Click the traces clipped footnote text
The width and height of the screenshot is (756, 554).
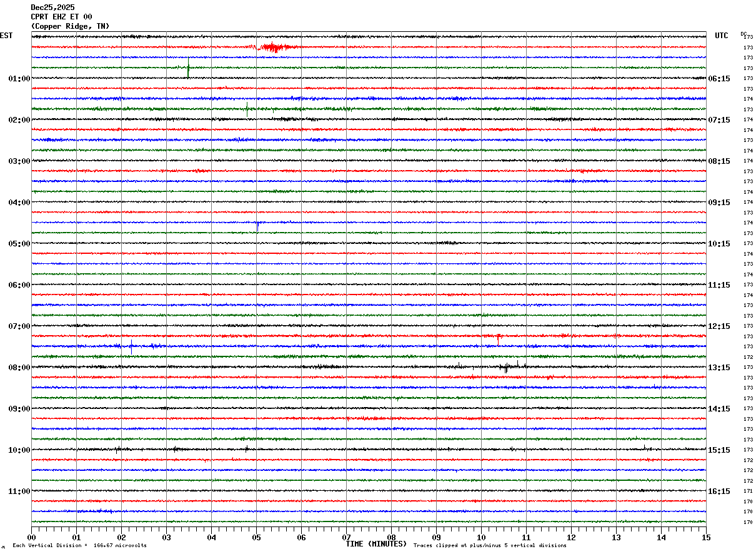[490, 546]
